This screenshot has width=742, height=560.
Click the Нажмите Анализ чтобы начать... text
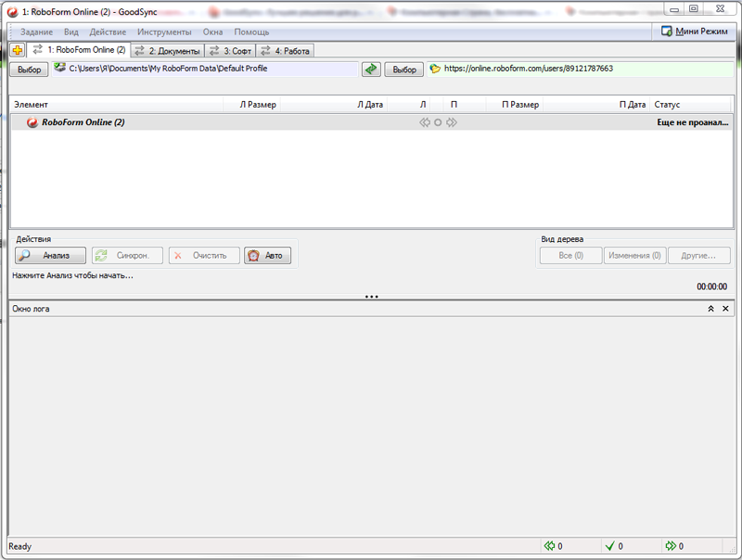point(72,275)
